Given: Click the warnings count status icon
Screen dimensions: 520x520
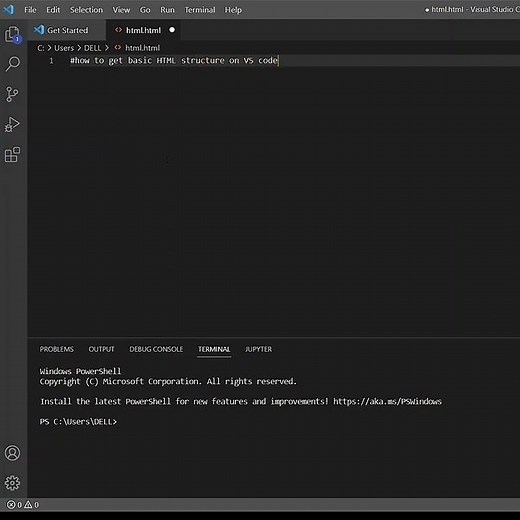Looking at the screenshot, I should pos(32,505).
